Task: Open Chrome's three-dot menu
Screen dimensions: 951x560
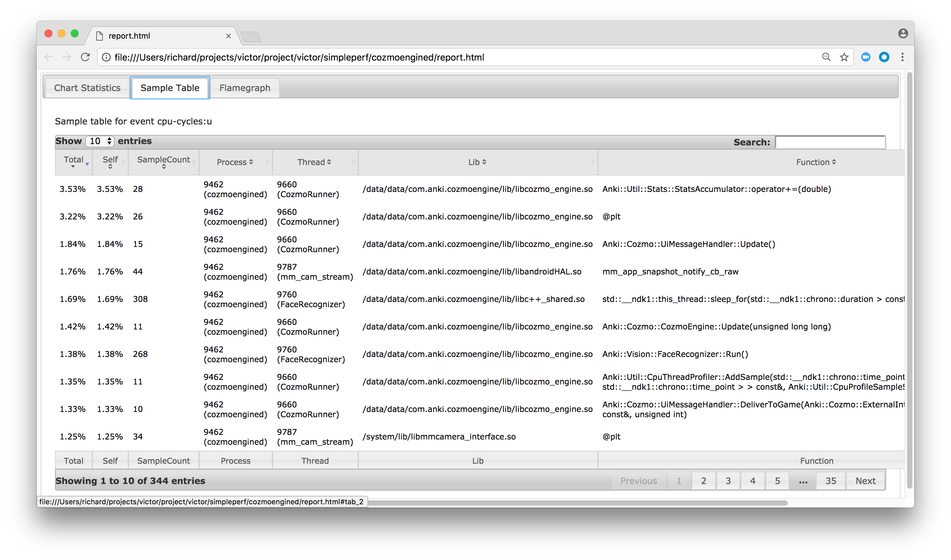Action: [x=902, y=57]
